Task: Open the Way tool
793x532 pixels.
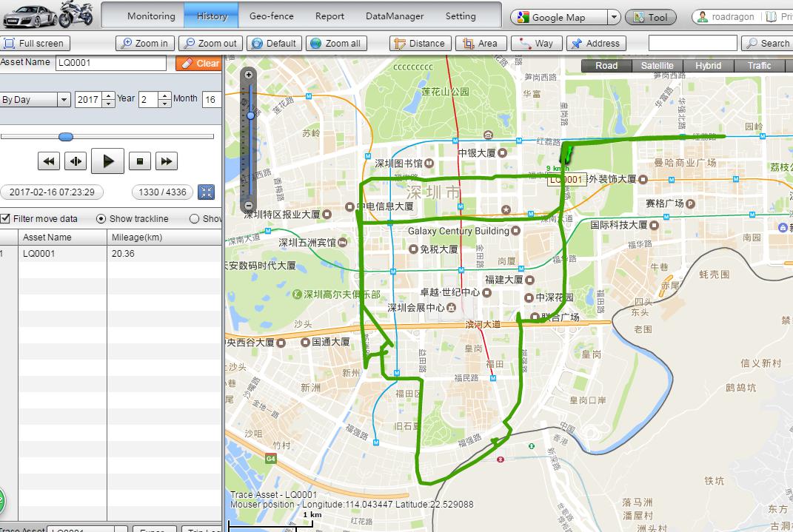Action: (537, 44)
